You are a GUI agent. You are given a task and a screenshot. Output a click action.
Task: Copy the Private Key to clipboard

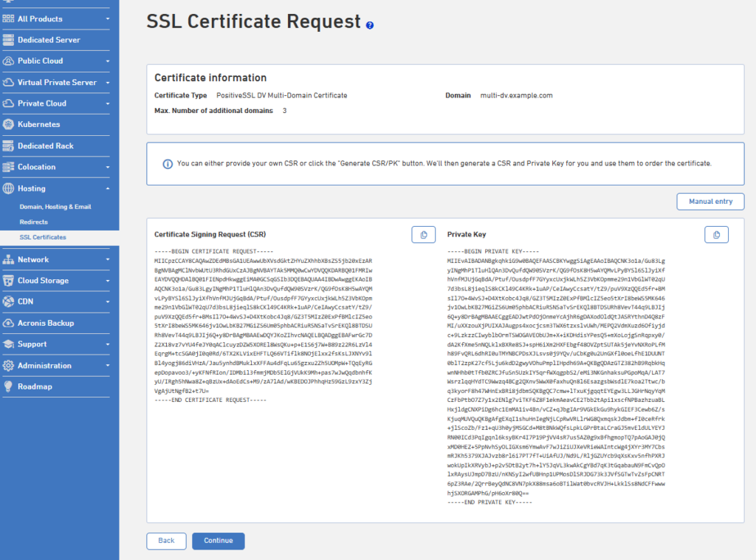pos(716,235)
